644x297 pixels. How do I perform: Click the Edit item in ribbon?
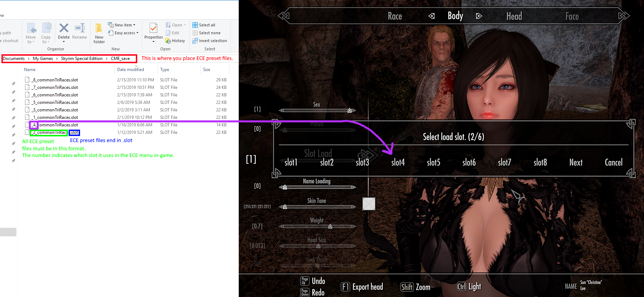click(x=173, y=33)
